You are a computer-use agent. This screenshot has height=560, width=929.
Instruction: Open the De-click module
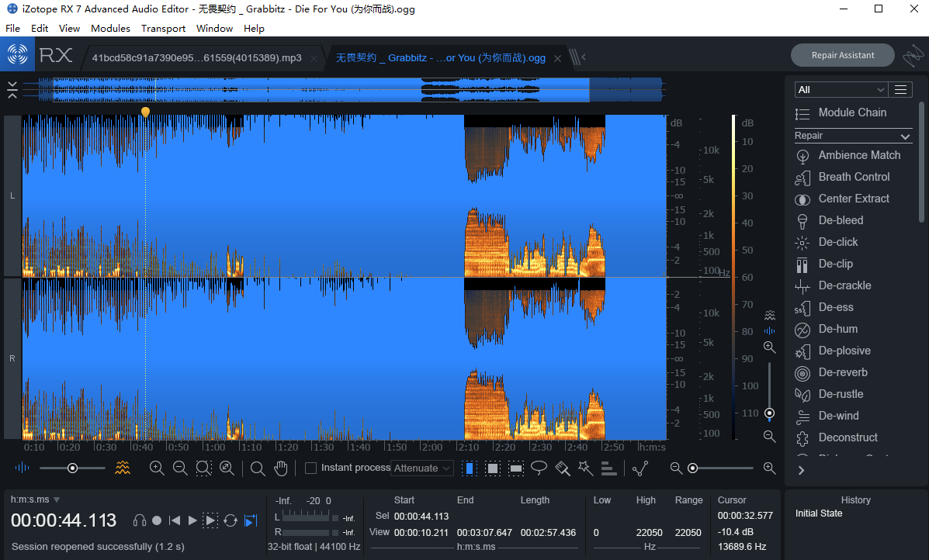837,242
